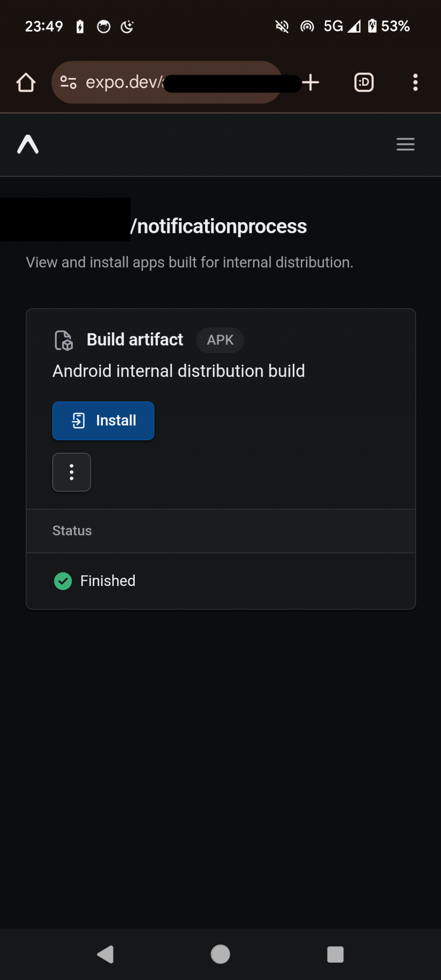Tap the Expo logo icon
Viewport: 441px width, 980px height.
(x=28, y=144)
